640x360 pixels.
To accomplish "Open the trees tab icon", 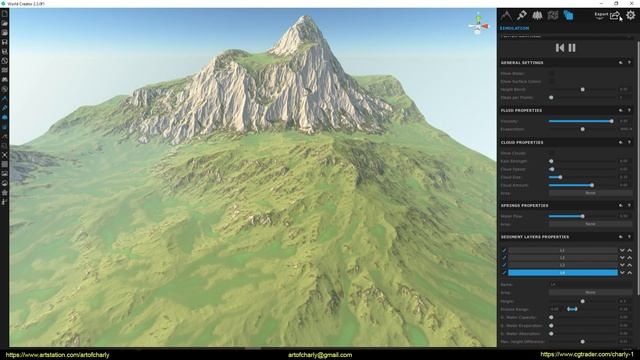I will pyautogui.click(x=537, y=16).
